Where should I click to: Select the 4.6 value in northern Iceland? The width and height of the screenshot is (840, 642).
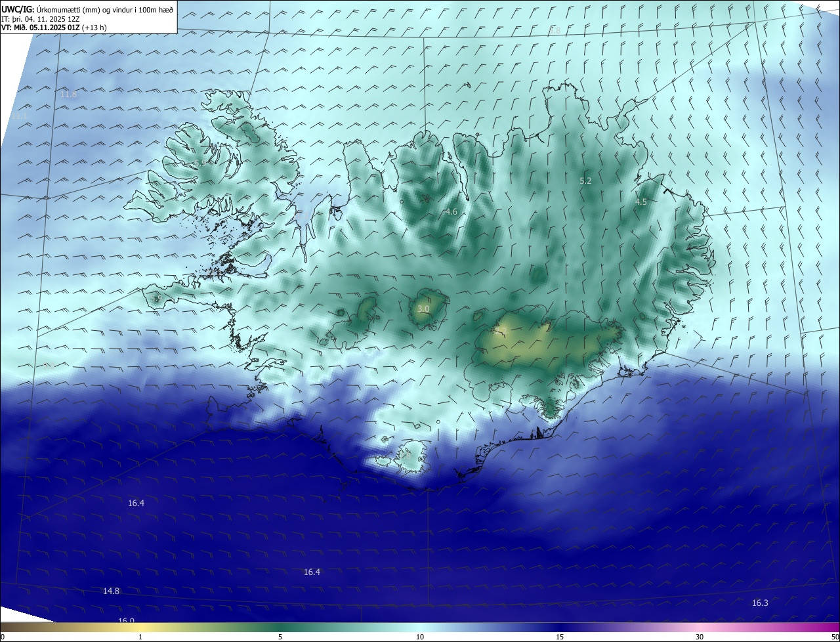(451, 212)
